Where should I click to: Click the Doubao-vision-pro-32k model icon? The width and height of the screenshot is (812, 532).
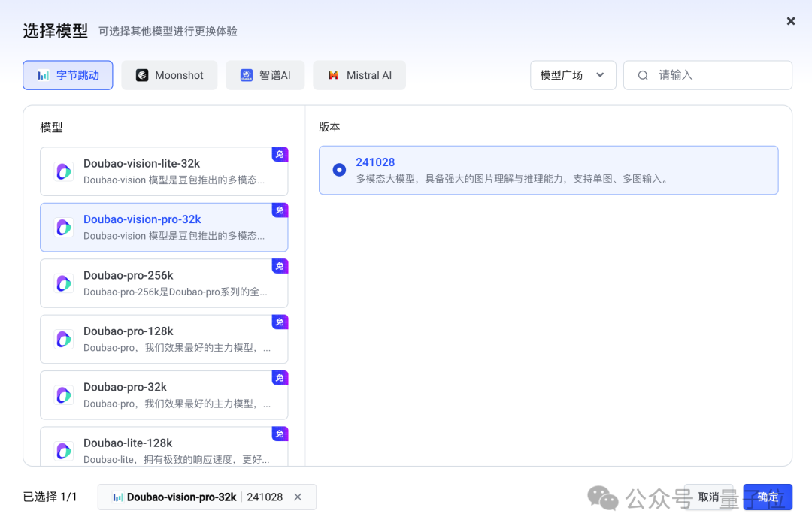coord(64,227)
